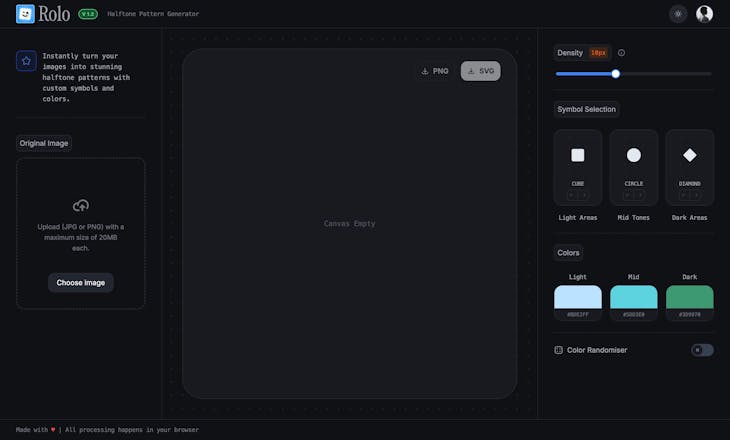Image resolution: width=730 pixels, height=440 pixels.
Task: Download the pattern as PNG
Action: pos(435,71)
